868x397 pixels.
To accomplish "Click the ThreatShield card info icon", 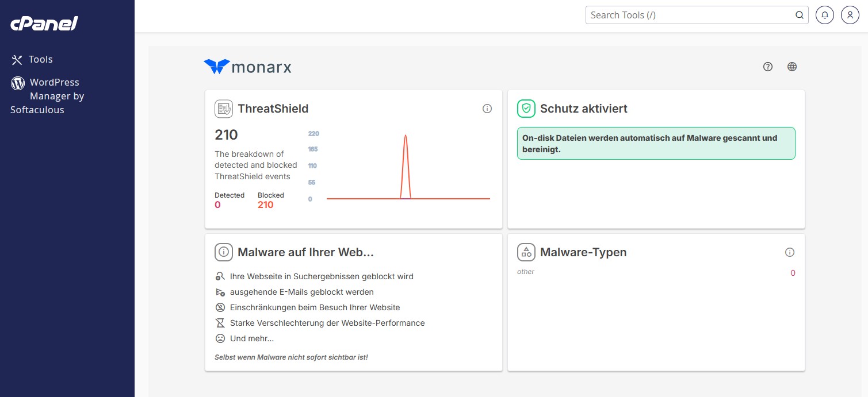I will pos(487,109).
